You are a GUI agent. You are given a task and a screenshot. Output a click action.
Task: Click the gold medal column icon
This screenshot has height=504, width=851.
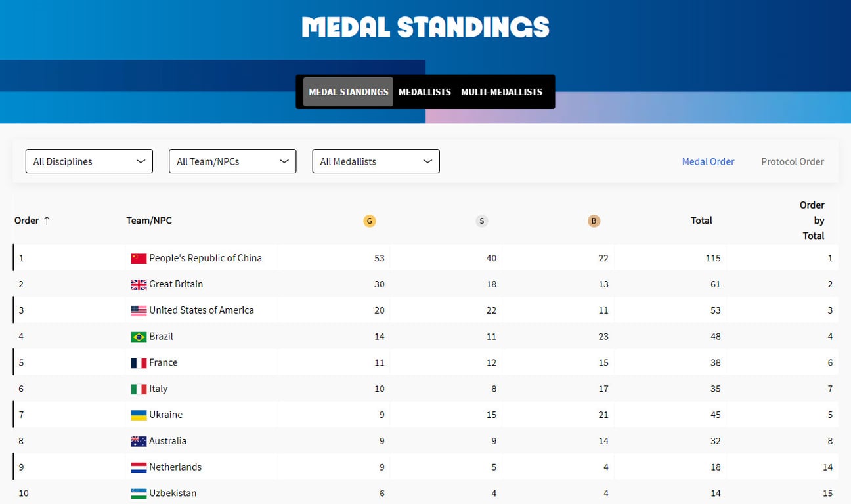pyautogui.click(x=369, y=221)
